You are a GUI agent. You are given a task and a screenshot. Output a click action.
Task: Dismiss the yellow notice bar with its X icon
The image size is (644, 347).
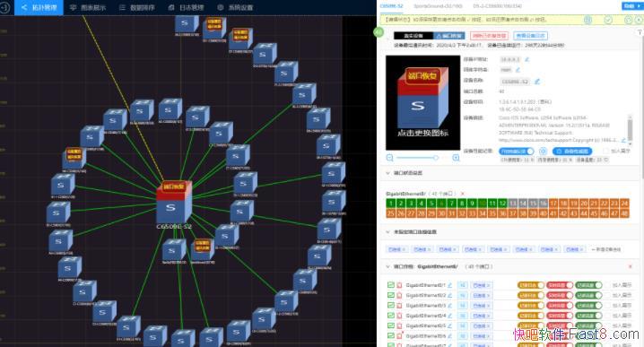click(640, 20)
